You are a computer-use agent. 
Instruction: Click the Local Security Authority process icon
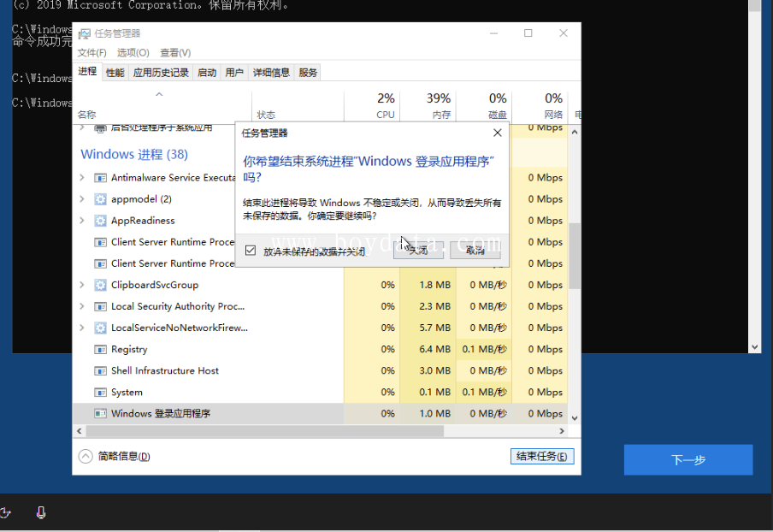tap(100, 306)
